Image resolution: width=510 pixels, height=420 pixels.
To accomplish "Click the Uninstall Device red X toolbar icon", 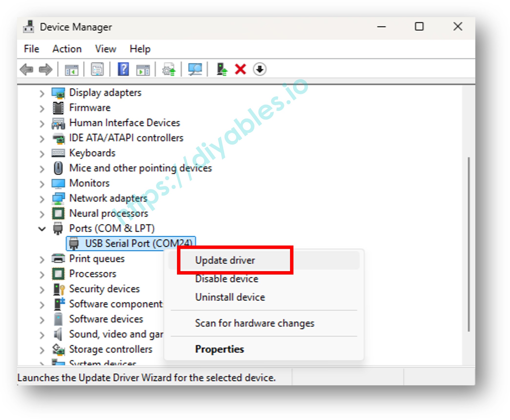I will click(240, 69).
